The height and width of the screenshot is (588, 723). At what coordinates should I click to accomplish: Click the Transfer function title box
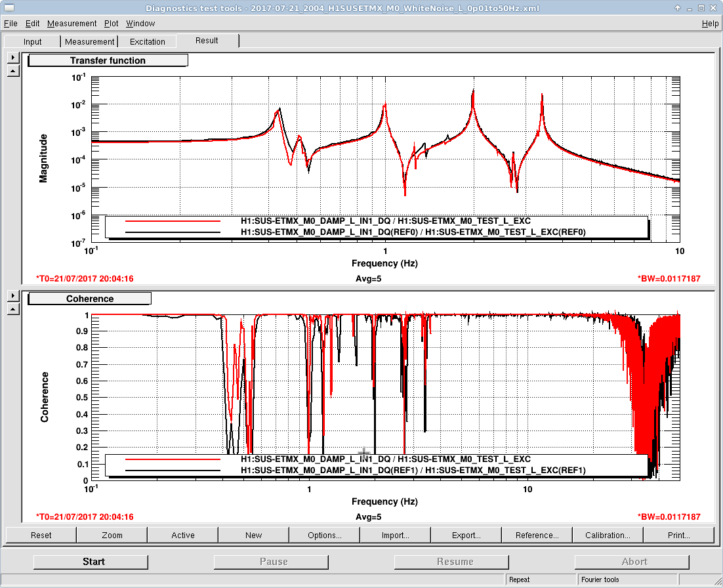pos(108,60)
